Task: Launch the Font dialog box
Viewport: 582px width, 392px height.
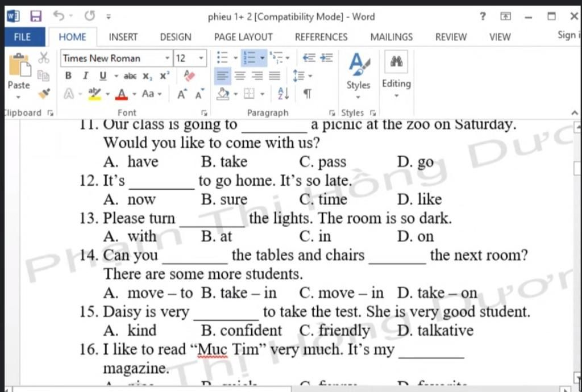Action: [x=204, y=112]
